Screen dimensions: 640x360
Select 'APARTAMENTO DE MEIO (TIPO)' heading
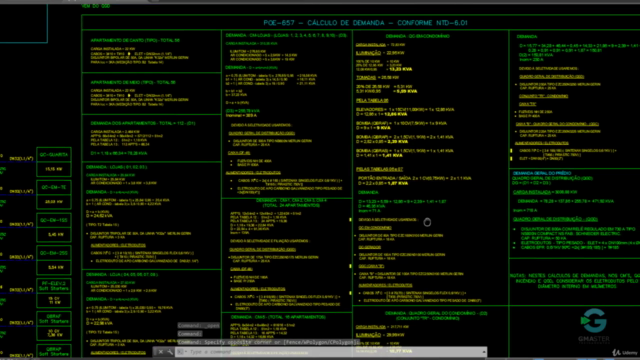(133, 82)
